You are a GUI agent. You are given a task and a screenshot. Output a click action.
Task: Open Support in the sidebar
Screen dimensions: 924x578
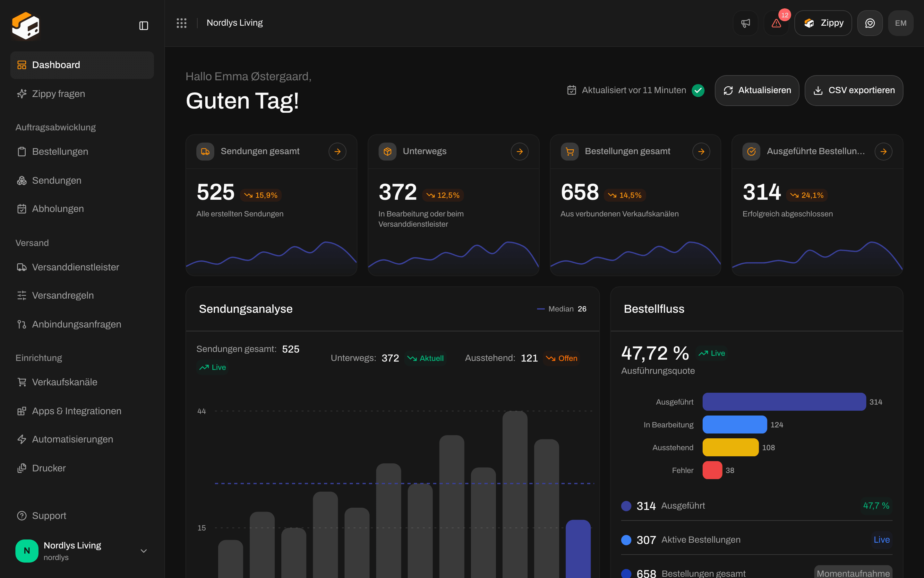pyautogui.click(x=82, y=516)
